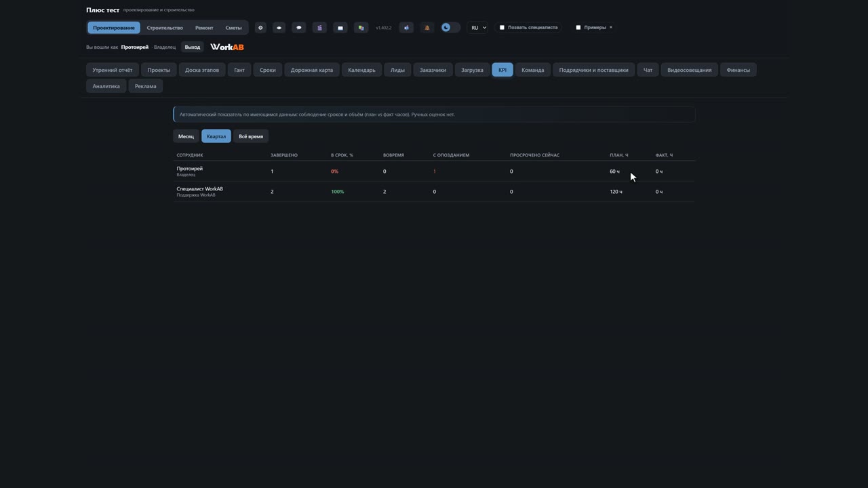Click the eye icon in the top toolbar
The width and height of the screenshot is (868, 488).
tap(279, 28)
